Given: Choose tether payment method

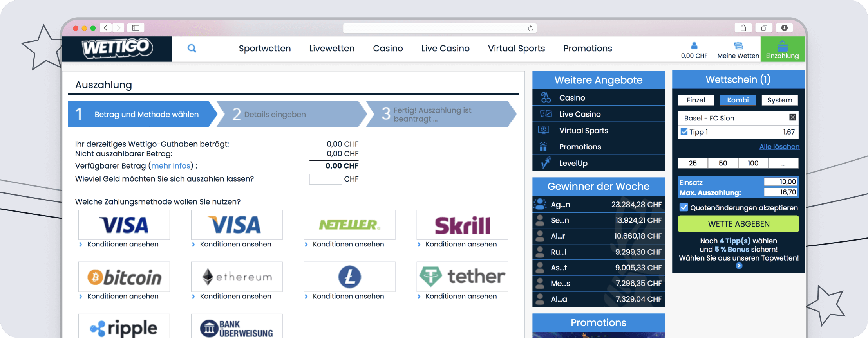Looking at the screenshot, I should coord(463,277).
